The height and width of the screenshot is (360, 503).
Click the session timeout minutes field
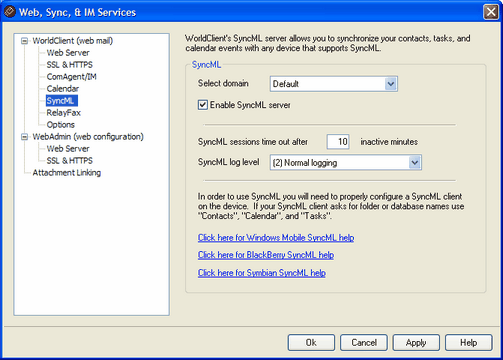click(338, 142)
